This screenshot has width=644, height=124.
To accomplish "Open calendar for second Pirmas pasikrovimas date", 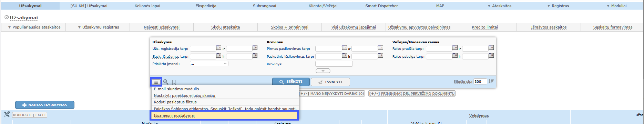I will pos(381,48).
